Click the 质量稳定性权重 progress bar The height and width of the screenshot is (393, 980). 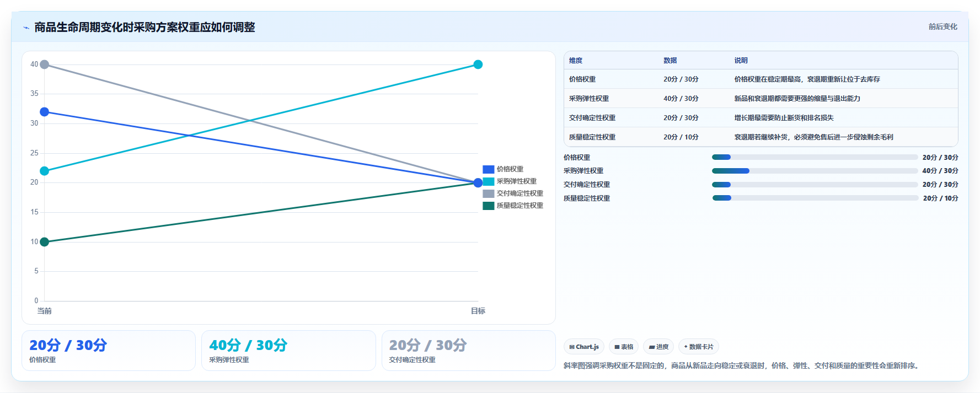point(815,198)
